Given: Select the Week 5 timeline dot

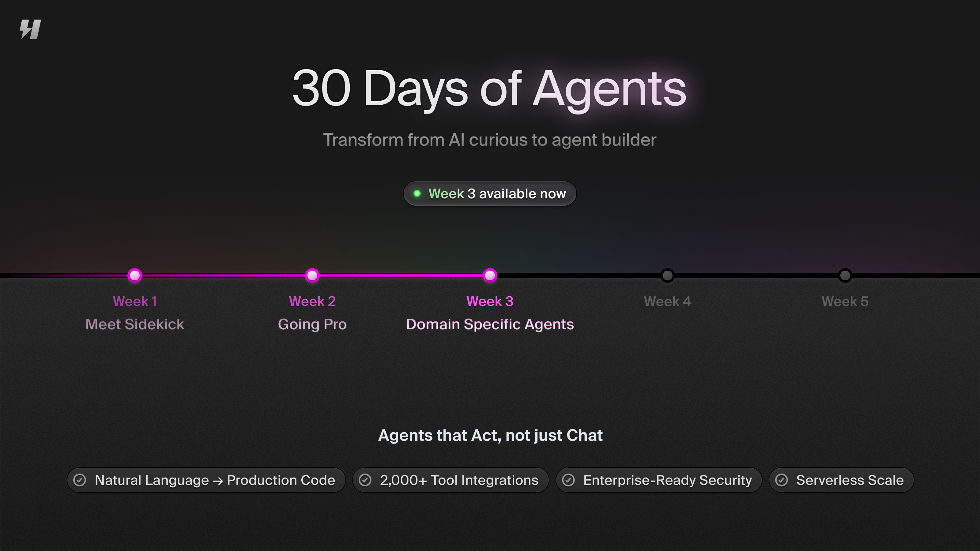Looking at the screenshot, I should 845,275.
